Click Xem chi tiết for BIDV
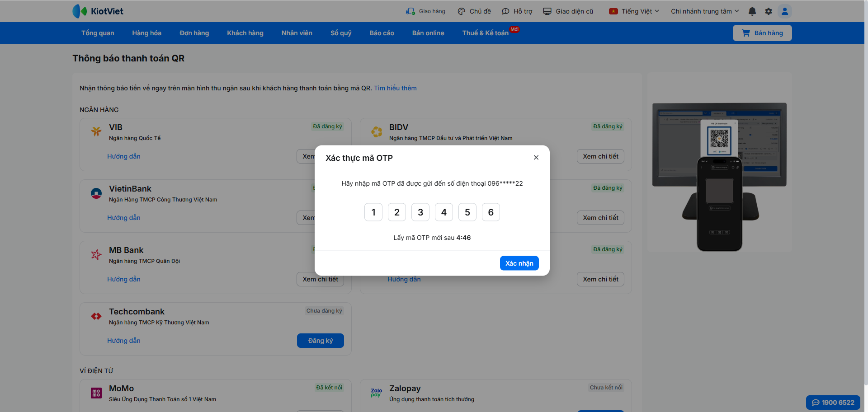Viewport: 868px width, 412px height. click(601, 156)
